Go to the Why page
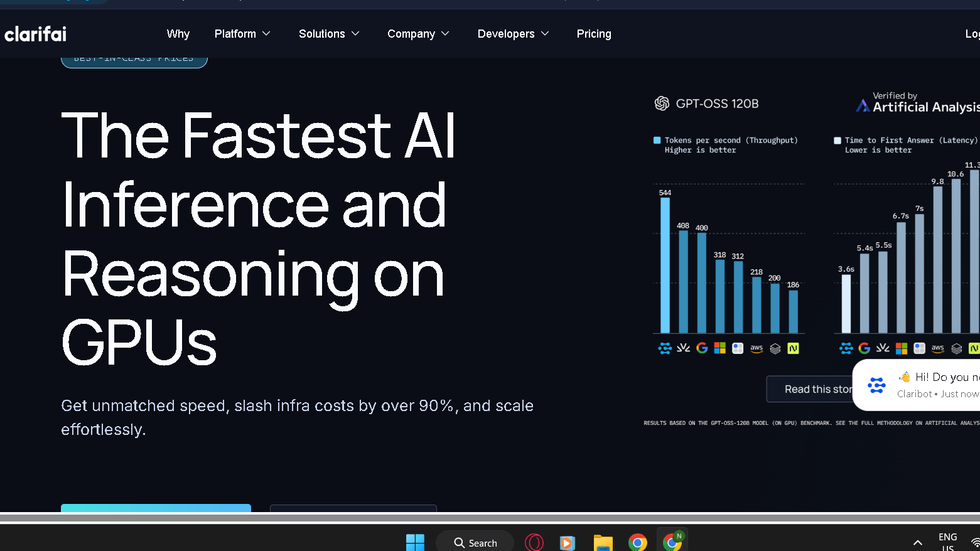 click(178, 34)
